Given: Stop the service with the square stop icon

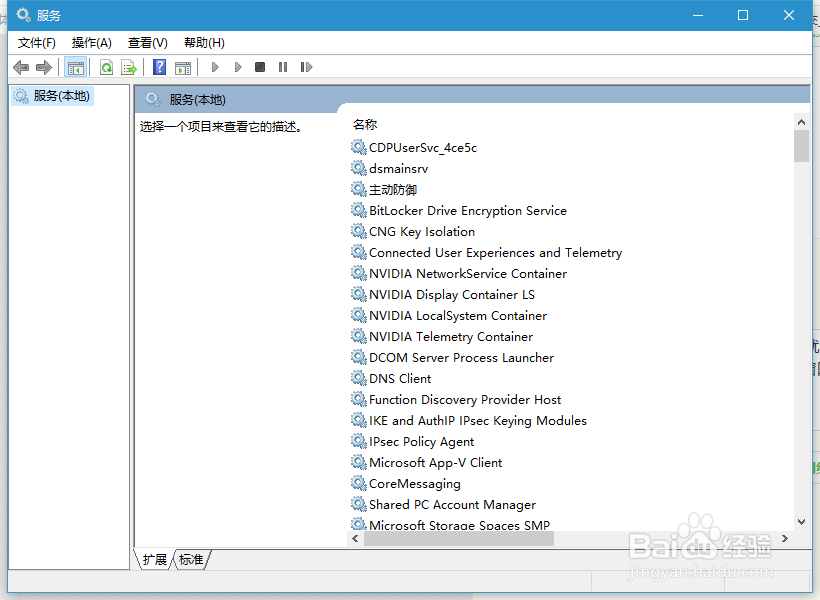Looking at the screenshot, I should [x=260, y=67].
